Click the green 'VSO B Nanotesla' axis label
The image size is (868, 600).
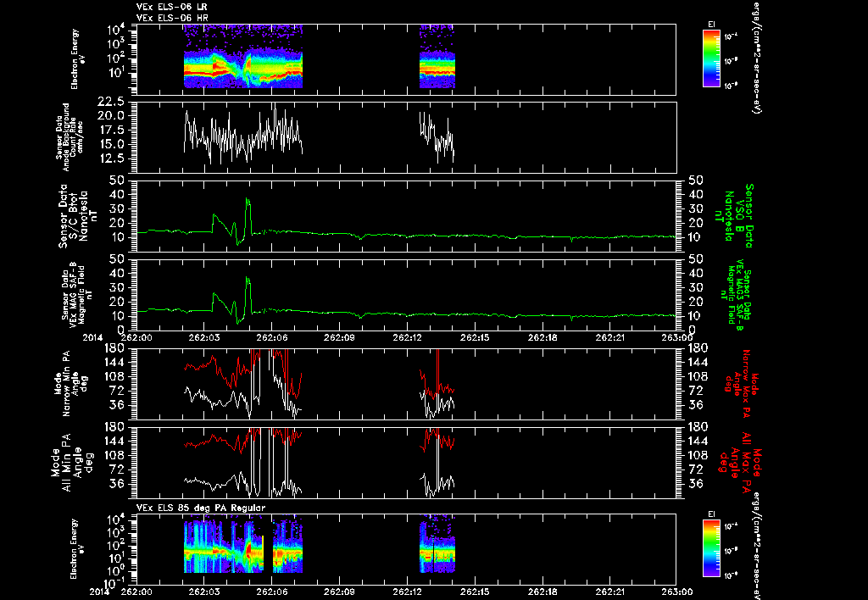pyautogui.click(x=734, y=216)
